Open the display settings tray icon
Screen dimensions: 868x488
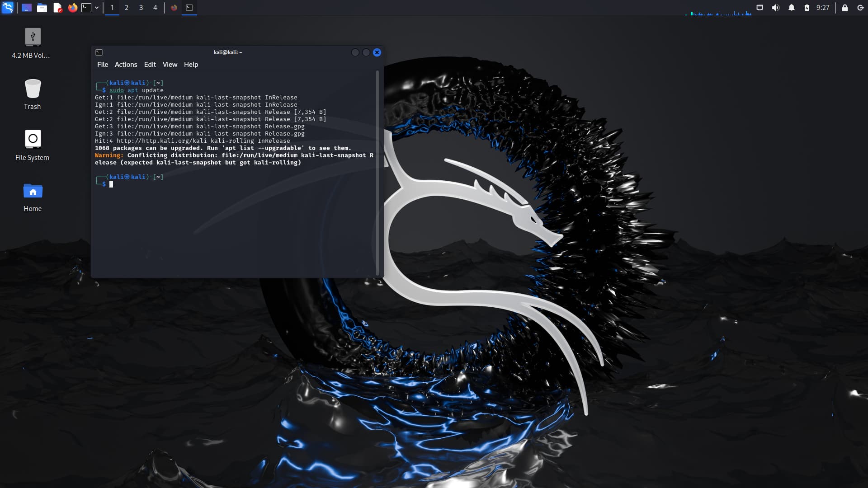click(760, 8)
